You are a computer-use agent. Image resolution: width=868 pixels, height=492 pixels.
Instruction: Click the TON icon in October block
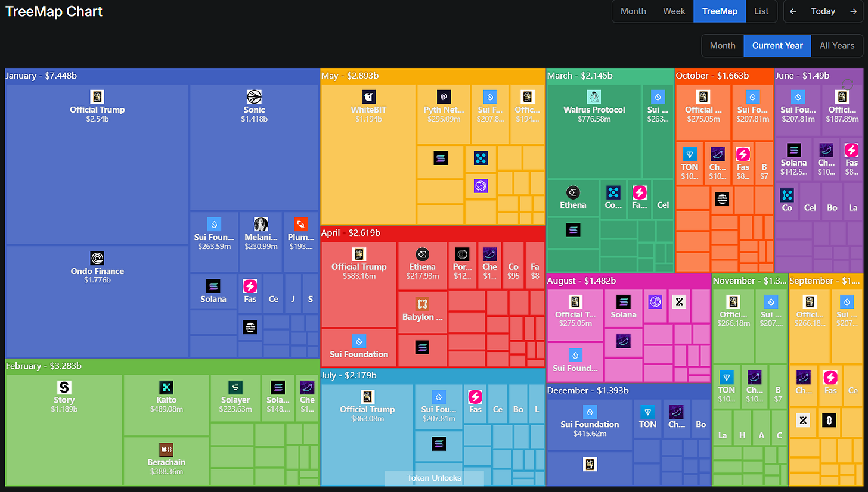[x=690, y=154]
